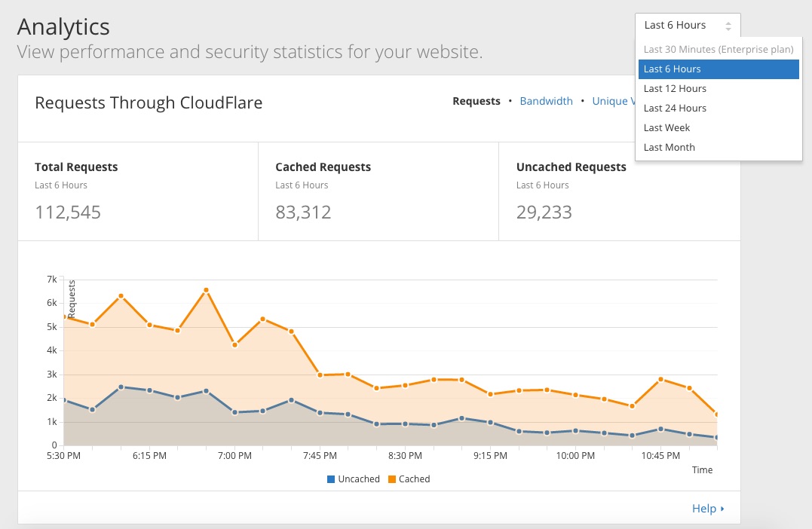Open the time range selector stepper arrows

(x=728, y=25)
